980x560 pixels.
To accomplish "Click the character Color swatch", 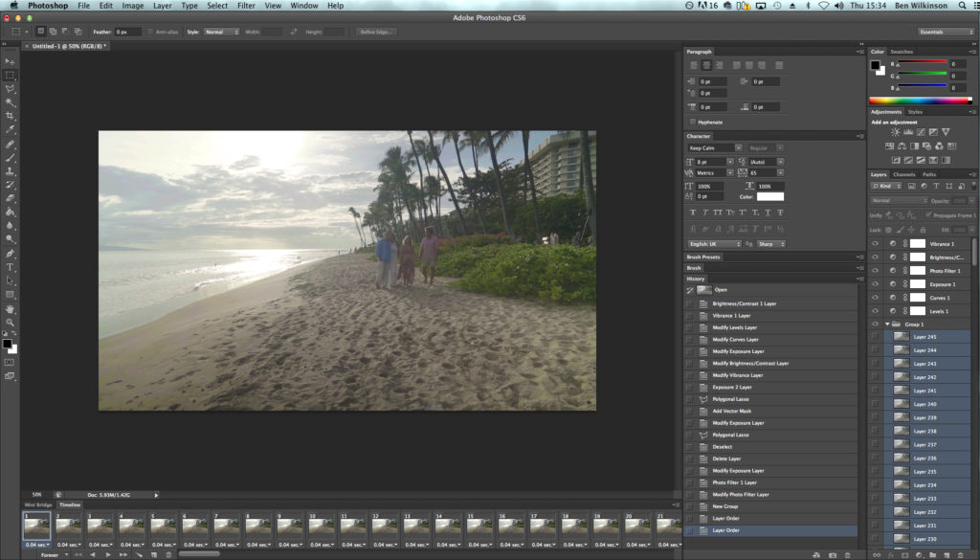I will pyautogui.click(x=769, y=196).
